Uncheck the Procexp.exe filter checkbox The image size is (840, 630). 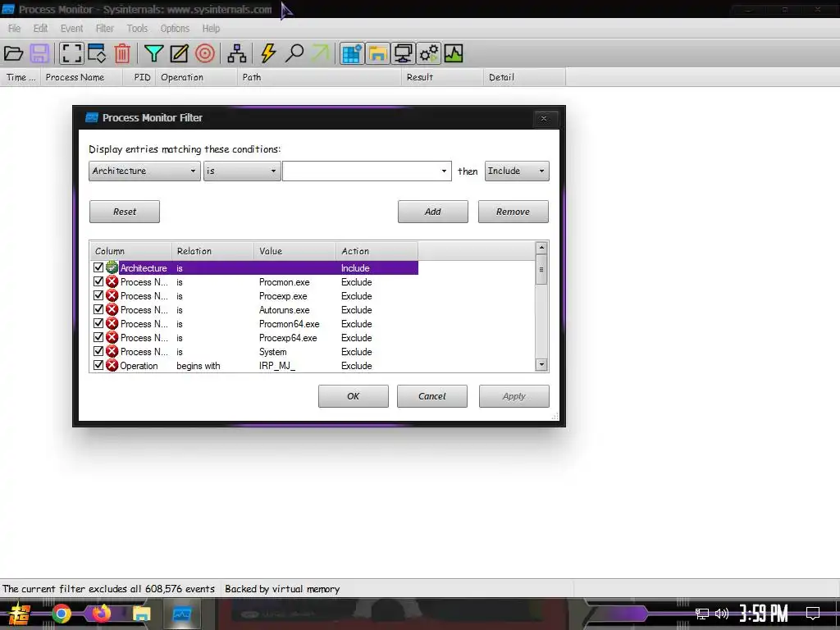tap(98, 295)
